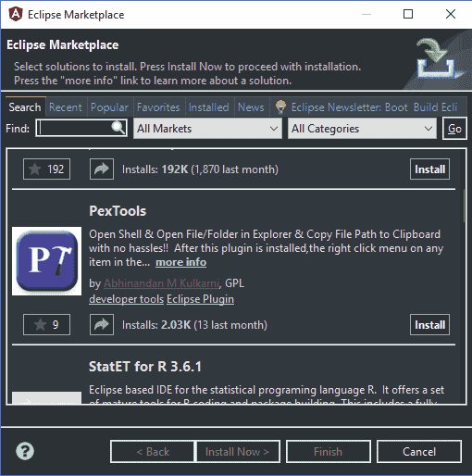472x476 pixels.
Task: Open the help question mark icon
Action: 25,451
